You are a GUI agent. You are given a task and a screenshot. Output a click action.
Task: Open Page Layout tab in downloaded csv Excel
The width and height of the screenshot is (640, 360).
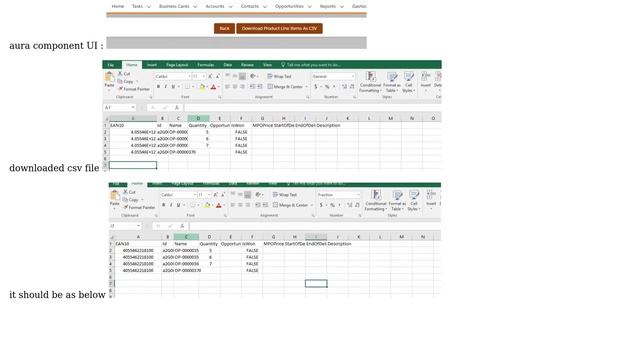(x=177, y=65)
